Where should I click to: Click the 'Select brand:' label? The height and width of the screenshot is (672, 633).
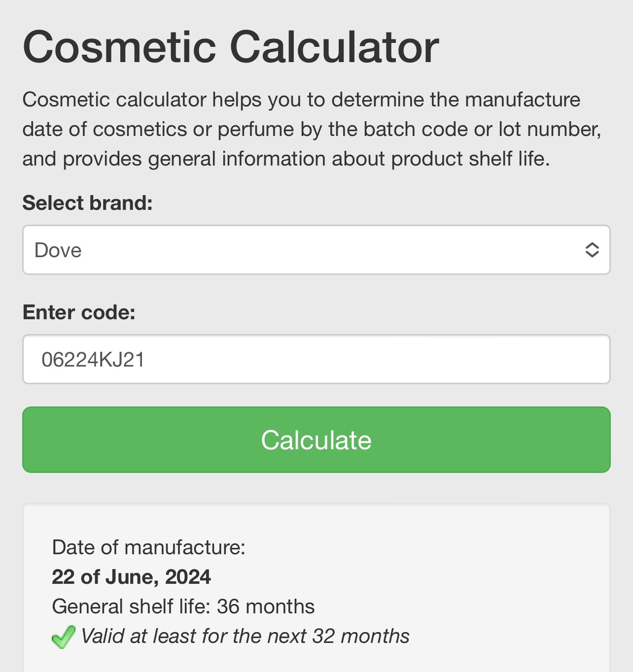click(x=88, y=203)
